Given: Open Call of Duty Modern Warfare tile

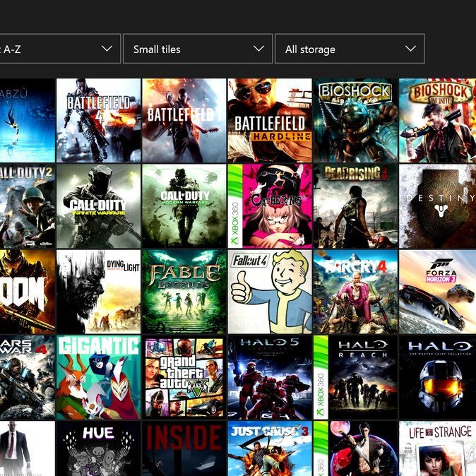Looking at the screenshot, I should [x=184, y=206].
